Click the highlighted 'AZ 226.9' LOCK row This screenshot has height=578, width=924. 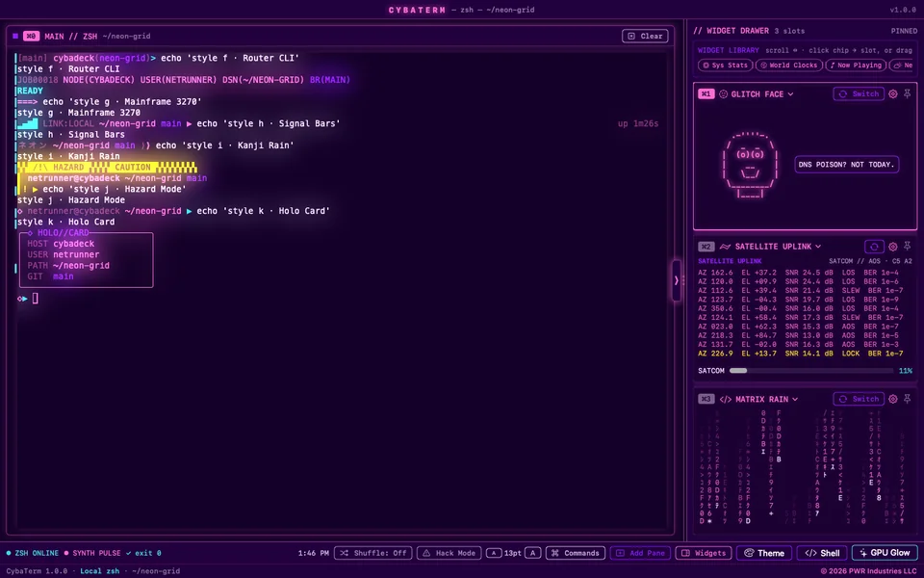[x=800, y=354]
